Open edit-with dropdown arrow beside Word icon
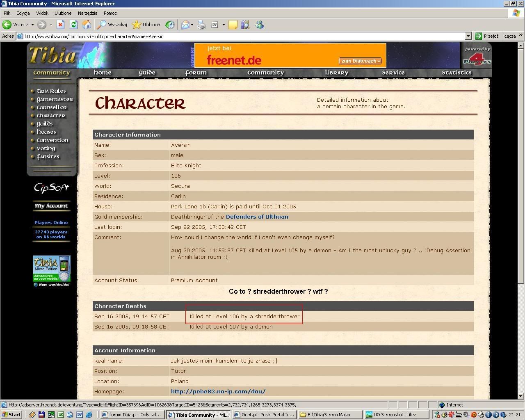The height and width of the screenshot is (420, 525). [224, 25]
